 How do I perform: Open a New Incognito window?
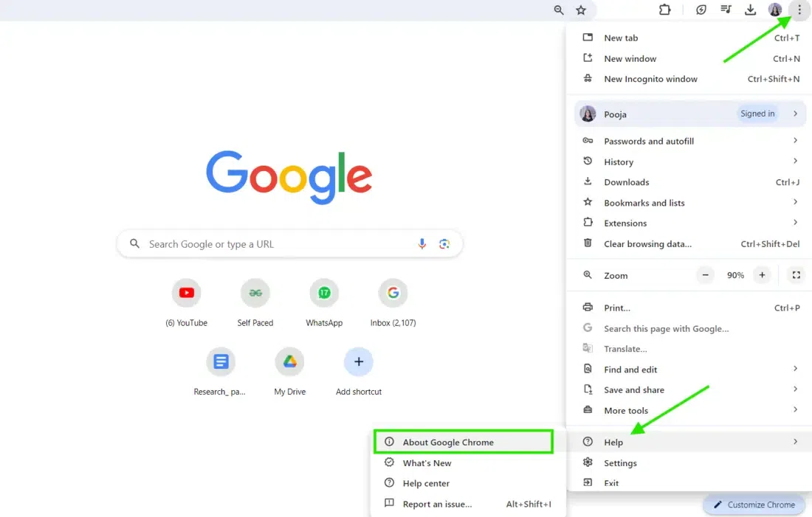coord(691,79)
